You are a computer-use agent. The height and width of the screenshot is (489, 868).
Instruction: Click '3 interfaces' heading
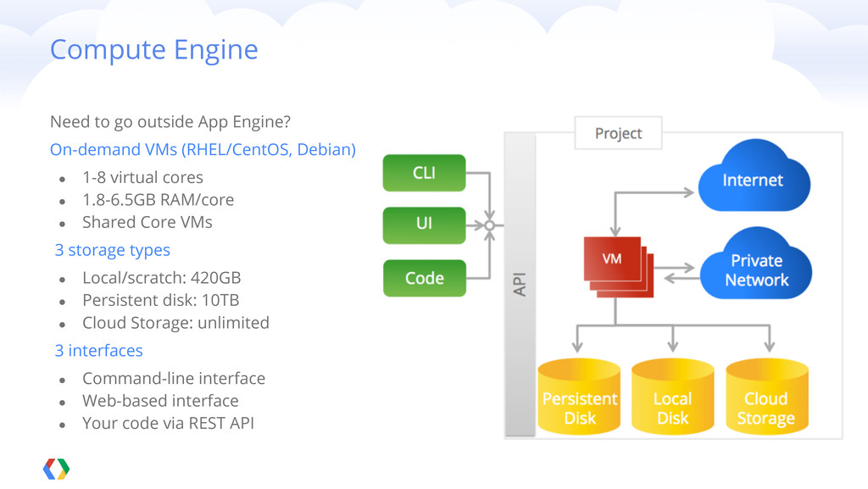tap(98, 351)
